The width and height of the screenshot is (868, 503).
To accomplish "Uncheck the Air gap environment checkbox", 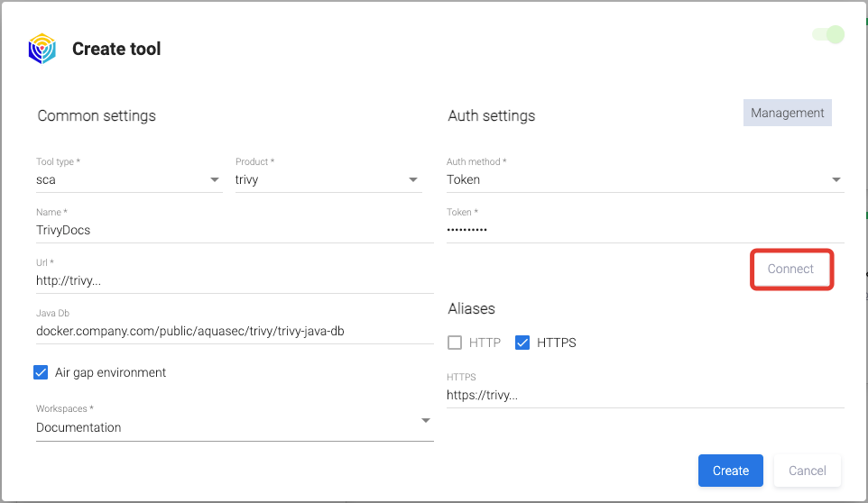I will click(41, 372).
